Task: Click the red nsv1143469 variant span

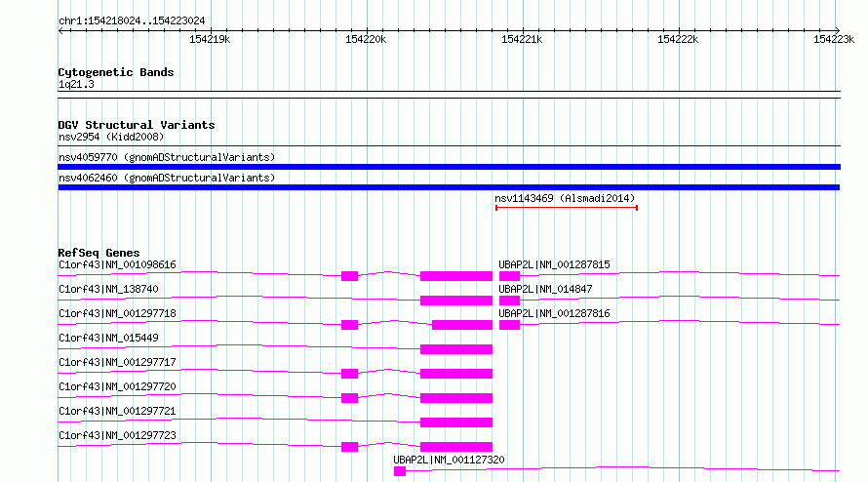Action: 567,208
